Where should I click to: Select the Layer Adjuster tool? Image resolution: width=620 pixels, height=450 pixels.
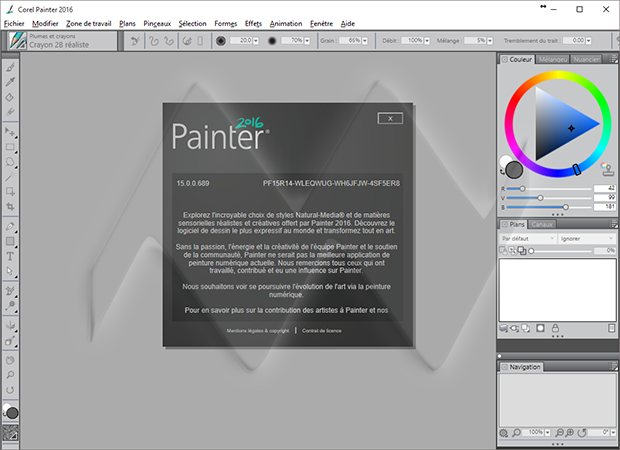[x=10, y=132]
